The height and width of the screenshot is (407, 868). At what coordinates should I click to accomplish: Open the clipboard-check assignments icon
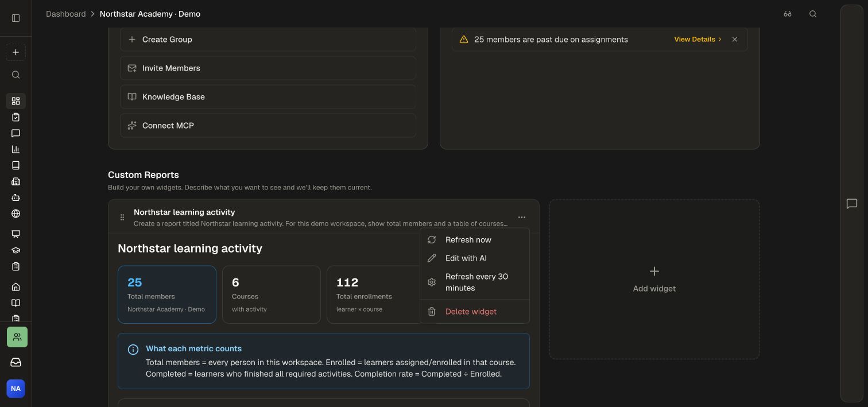click(x=15, y=117)
